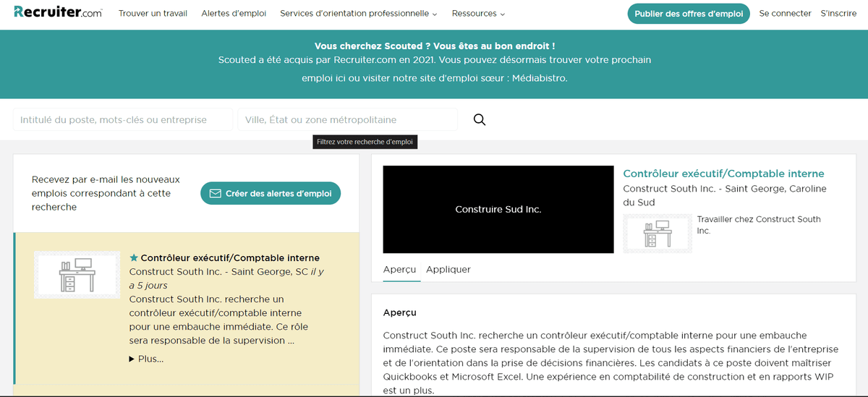Click the Se connecter link

click(x=786, y=14)
